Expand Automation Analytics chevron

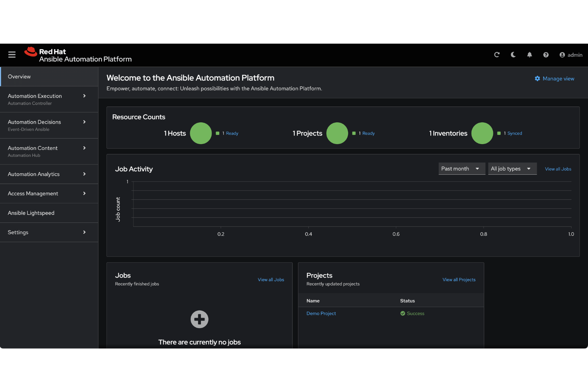coord(84,174)
